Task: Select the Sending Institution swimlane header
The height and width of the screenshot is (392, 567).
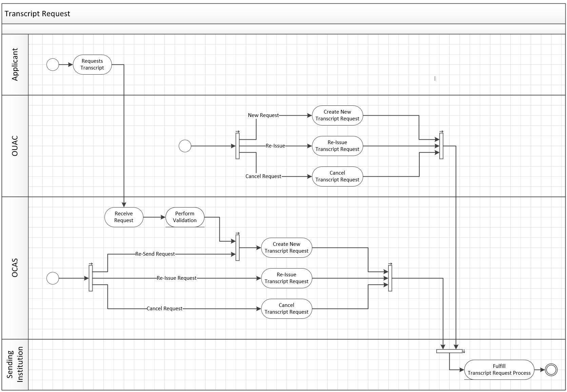Action: coord(15,365)
